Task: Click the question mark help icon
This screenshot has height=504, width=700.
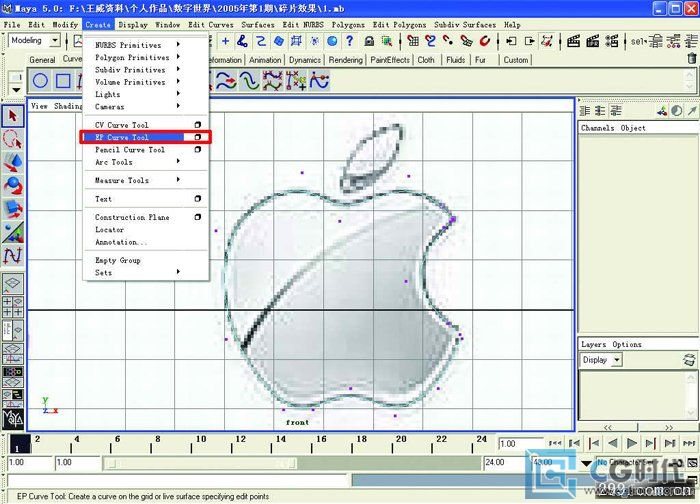Action: click(350, 41)
